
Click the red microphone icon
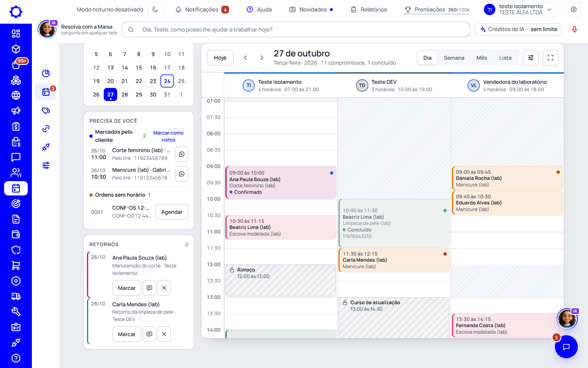click(575, 29)
